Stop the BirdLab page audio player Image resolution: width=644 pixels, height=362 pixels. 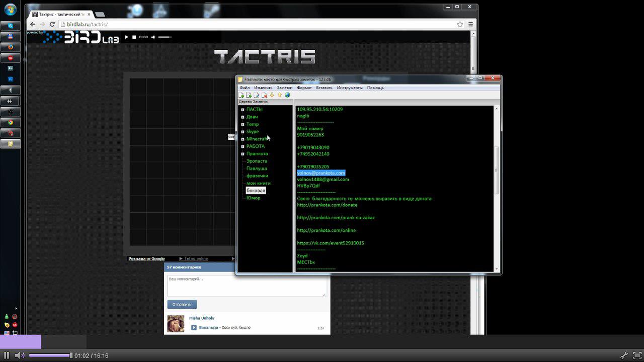point(134,37)
